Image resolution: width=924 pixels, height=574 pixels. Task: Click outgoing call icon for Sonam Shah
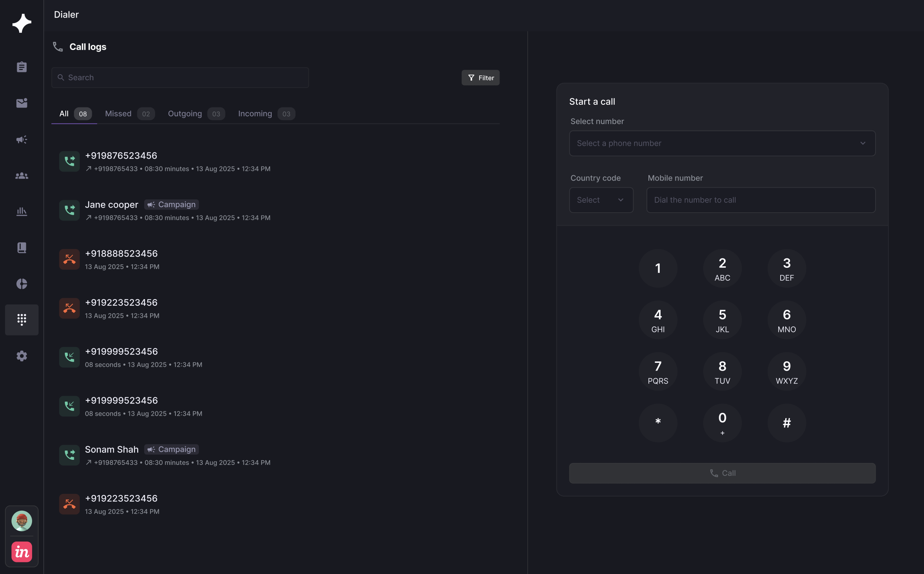click(x=70, y=455)
